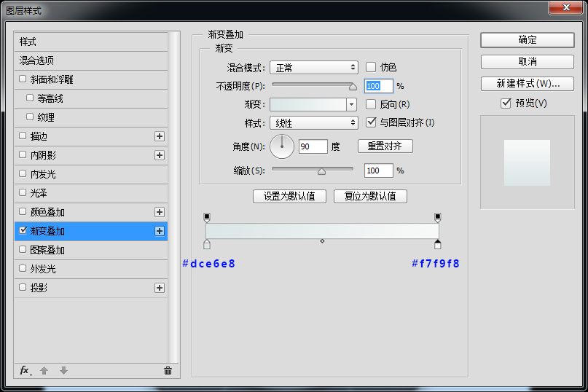
Task: Add another Stroke effect with plus icon
Action: pyautogui.click(x=160, y=136)
